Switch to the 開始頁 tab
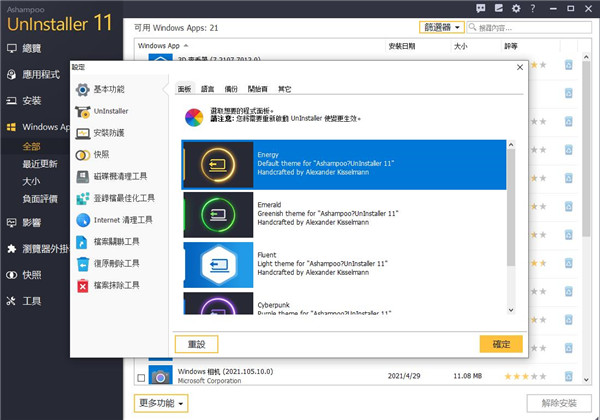The image size is (600, 420). click(258, 89)
